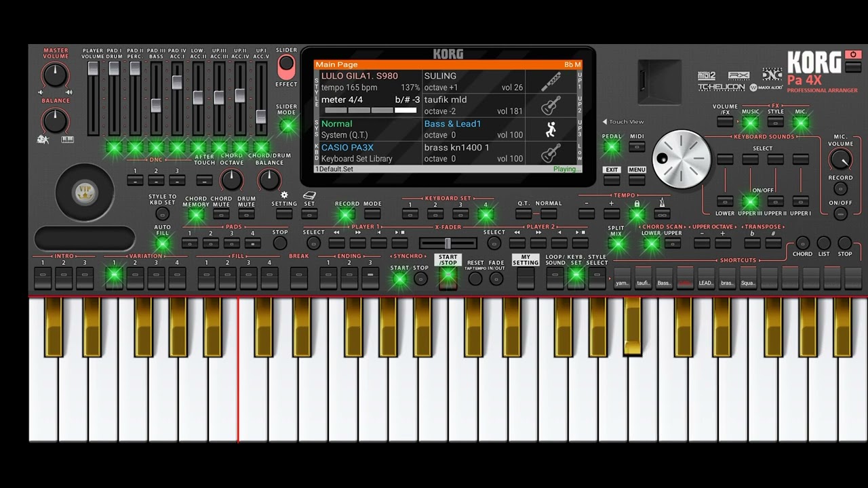Click the red power button beside KORG logo
The height and width of the screenshot is (488, 868).
[852, 54]
